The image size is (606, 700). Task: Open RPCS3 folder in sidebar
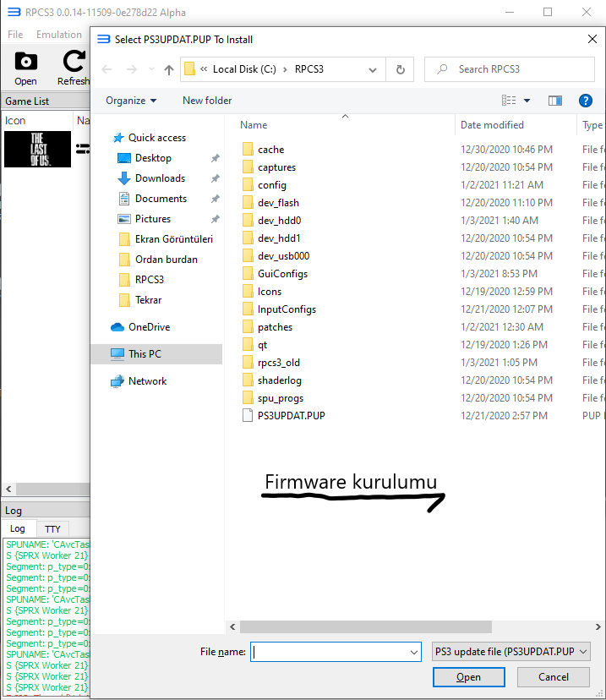click(x=149, y=280)
